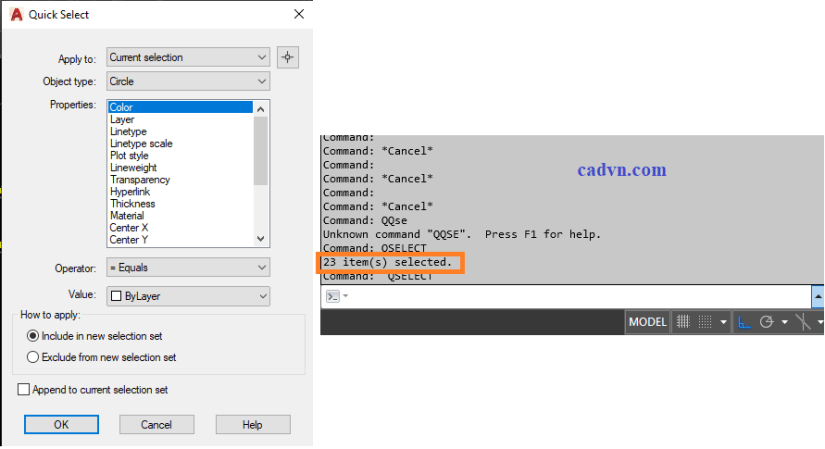Select Hyperlink property
The image size is (825, 449).
pos(180,192)
